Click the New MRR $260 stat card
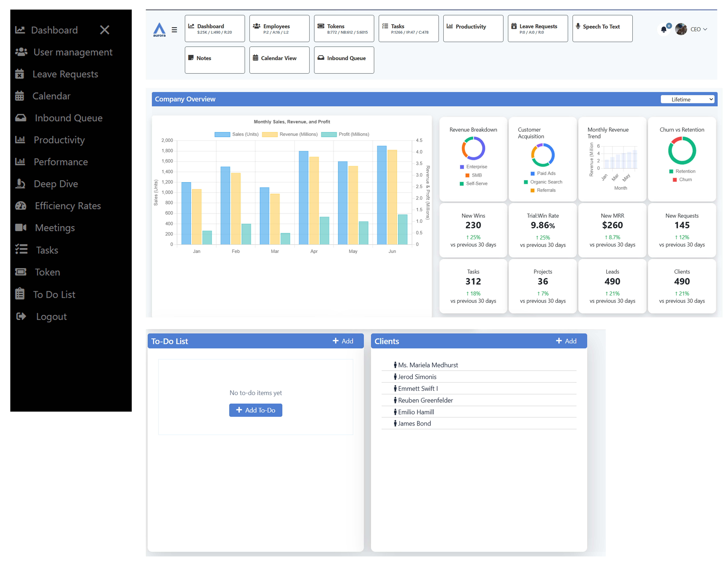728x566 pixels. (612, 230)
